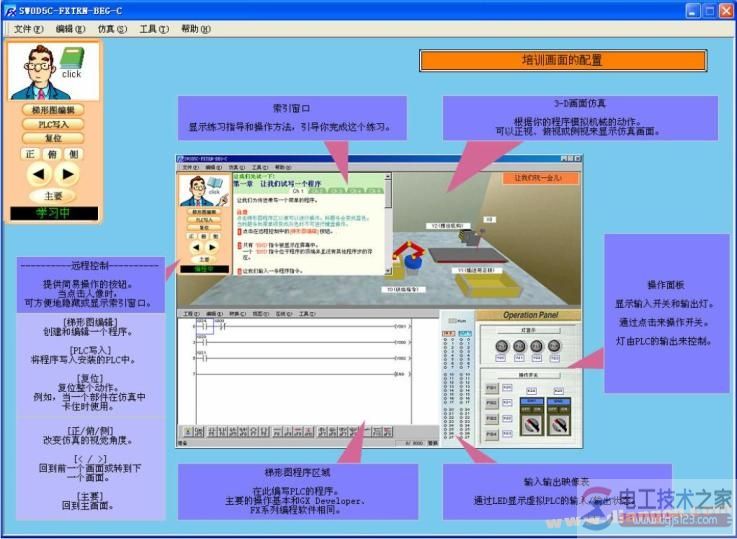Open the 工具 menu
737x539 pixels.
pos(154,29)
